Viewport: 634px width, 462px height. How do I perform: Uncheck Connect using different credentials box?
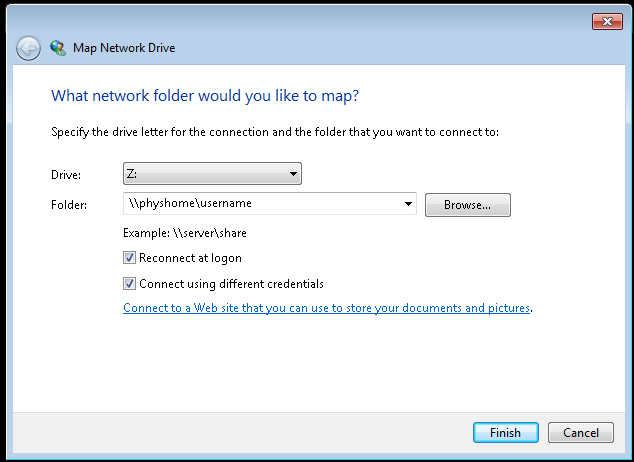[x=129, y=284]
